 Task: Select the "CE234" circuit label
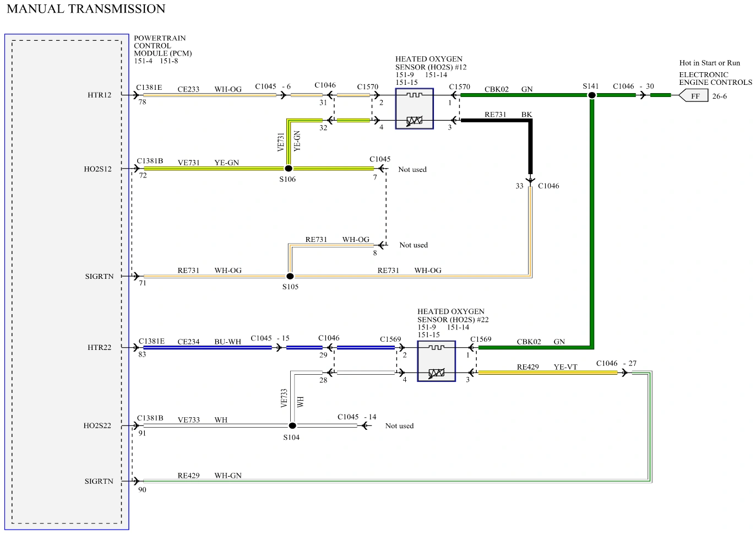pyautogui.click(x=189, y=342)
